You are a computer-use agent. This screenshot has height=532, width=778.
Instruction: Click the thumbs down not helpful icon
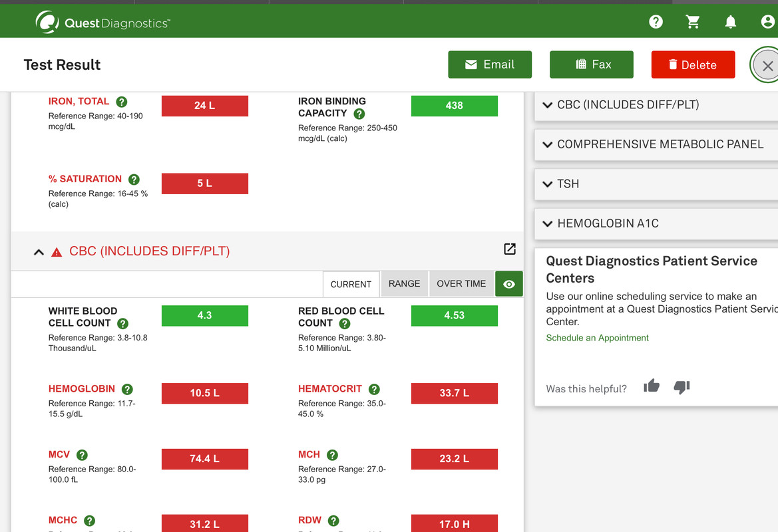click(681, 387)
